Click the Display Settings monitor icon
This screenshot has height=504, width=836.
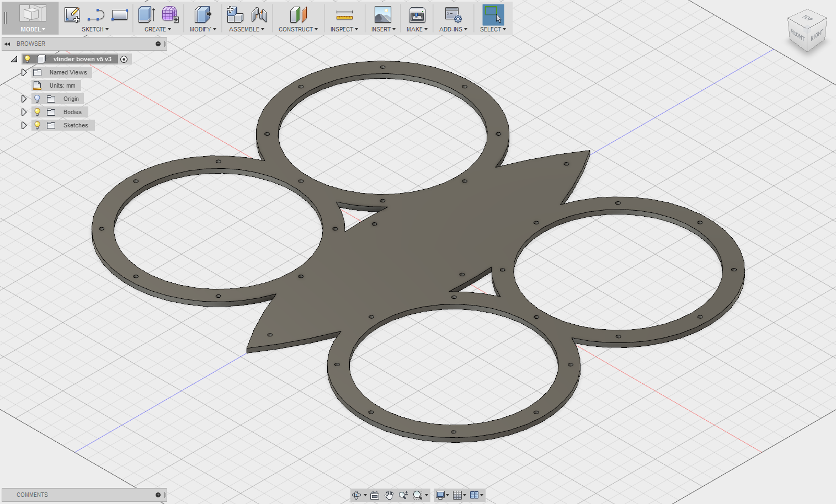coord(440,495)
